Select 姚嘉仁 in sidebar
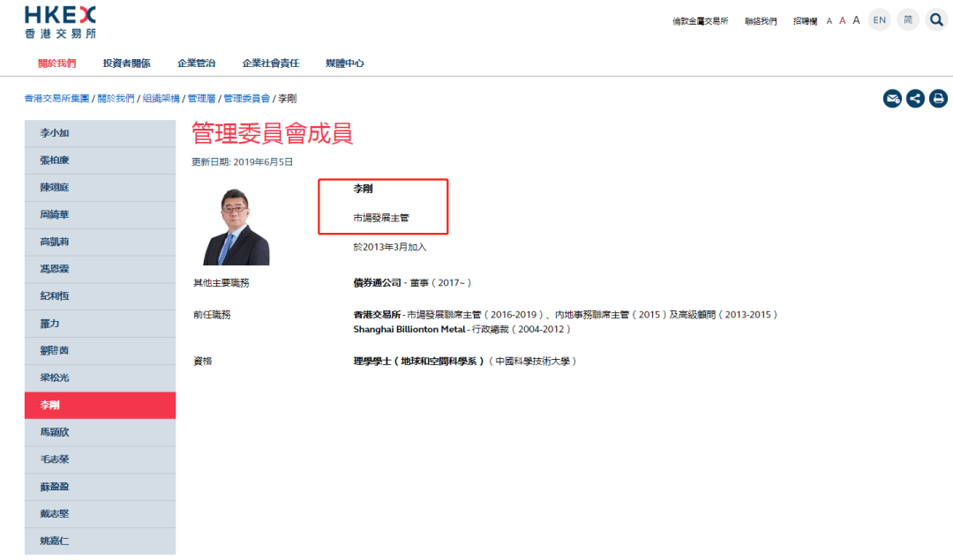This screenshot has height=560, width=953. point(101,541)
